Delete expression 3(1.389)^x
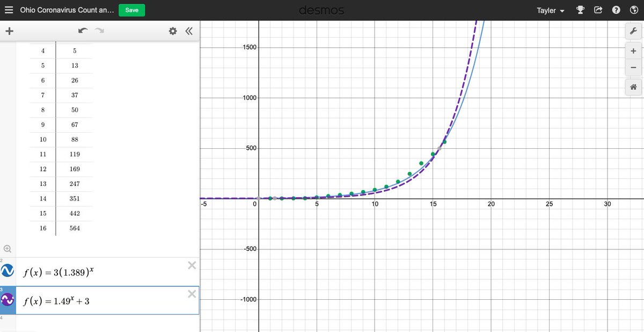644x332 pixels. point(192,265)
